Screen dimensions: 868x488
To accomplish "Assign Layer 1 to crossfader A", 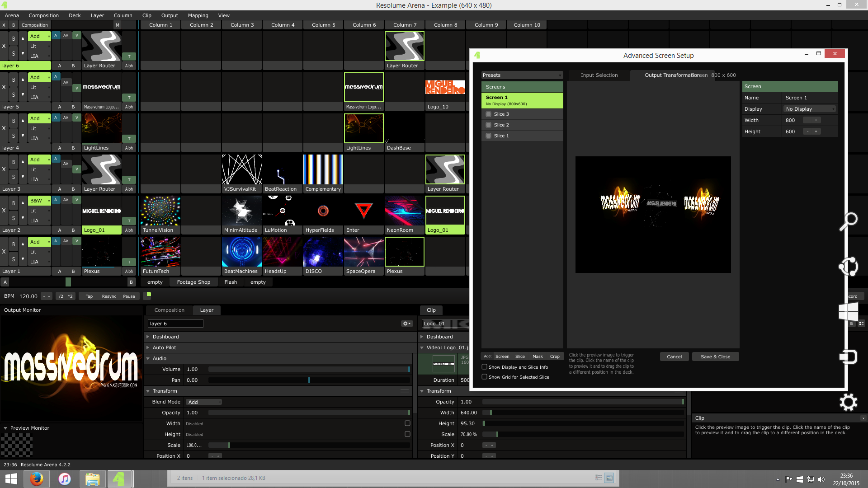I will [60, 271].
